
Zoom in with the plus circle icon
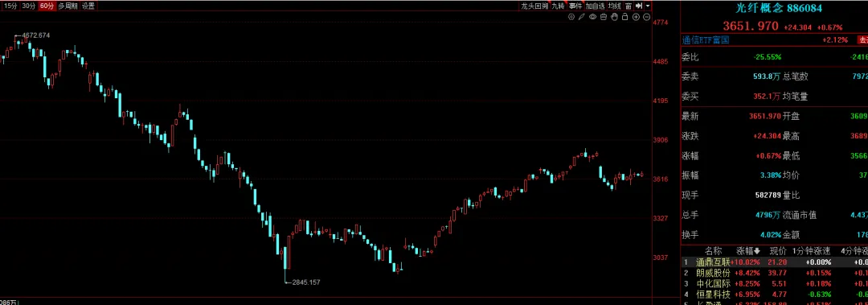636,17
